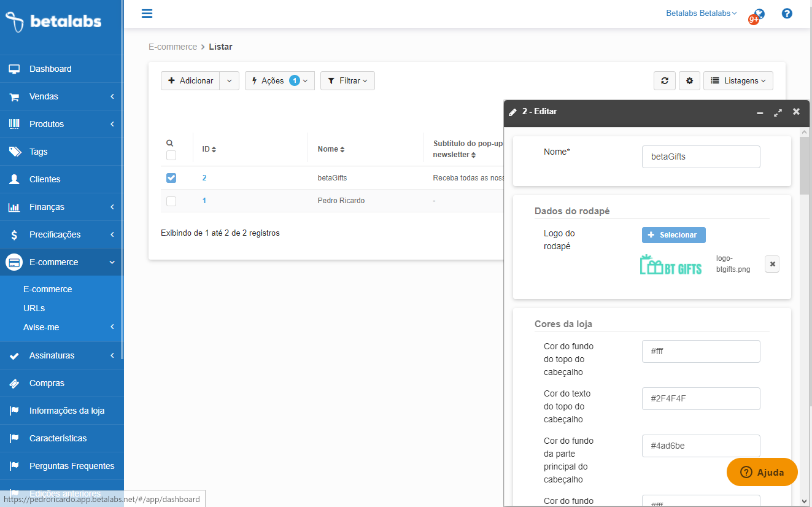
Task: Click the help question mark icon
Action: (787, 14)
